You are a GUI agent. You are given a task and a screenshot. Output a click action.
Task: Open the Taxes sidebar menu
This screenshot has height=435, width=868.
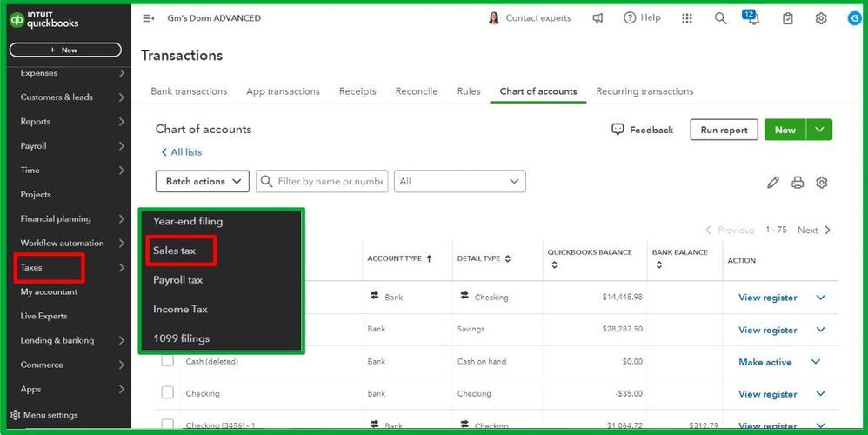(31, 267)
